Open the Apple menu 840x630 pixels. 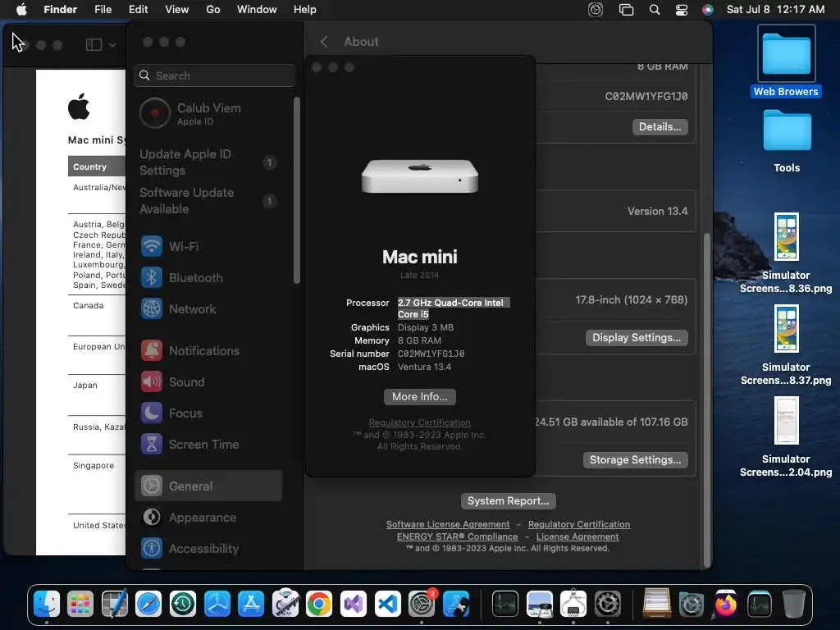(21, 10)
